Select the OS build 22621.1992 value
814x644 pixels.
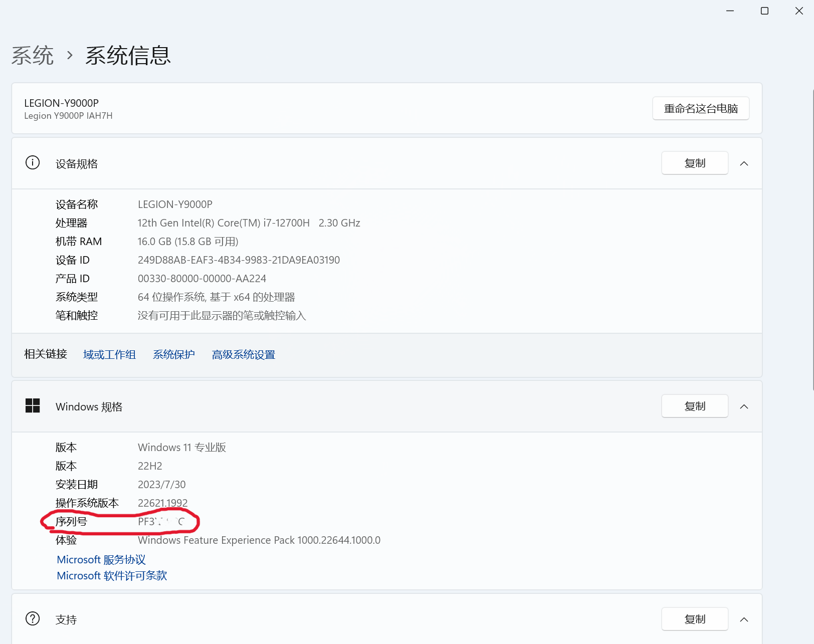[x=163, y=503]
